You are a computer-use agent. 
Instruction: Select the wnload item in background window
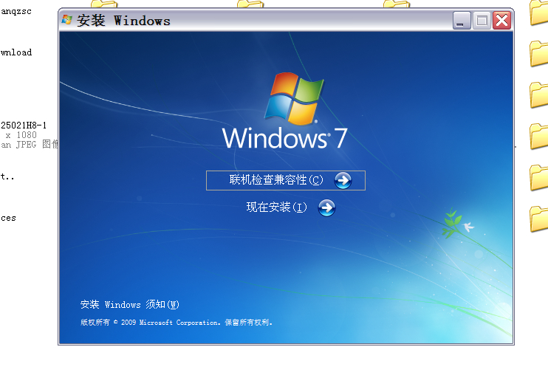[16, 52]
